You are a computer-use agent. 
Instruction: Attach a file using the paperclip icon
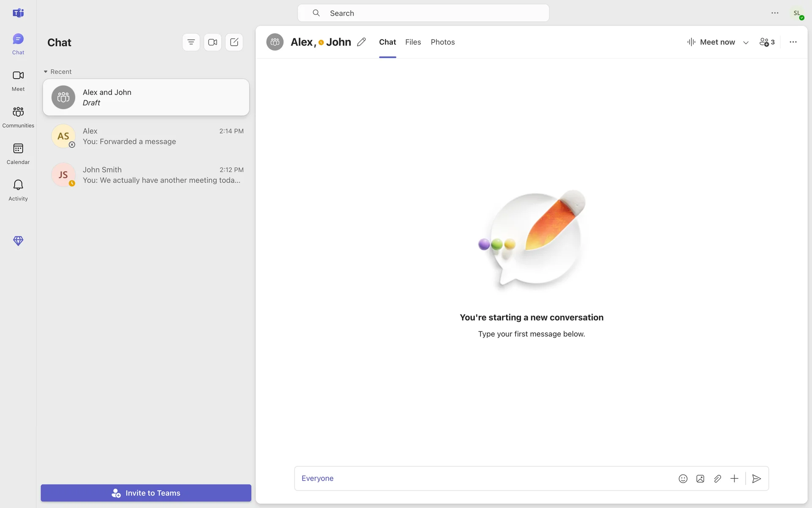pos(717,478)
